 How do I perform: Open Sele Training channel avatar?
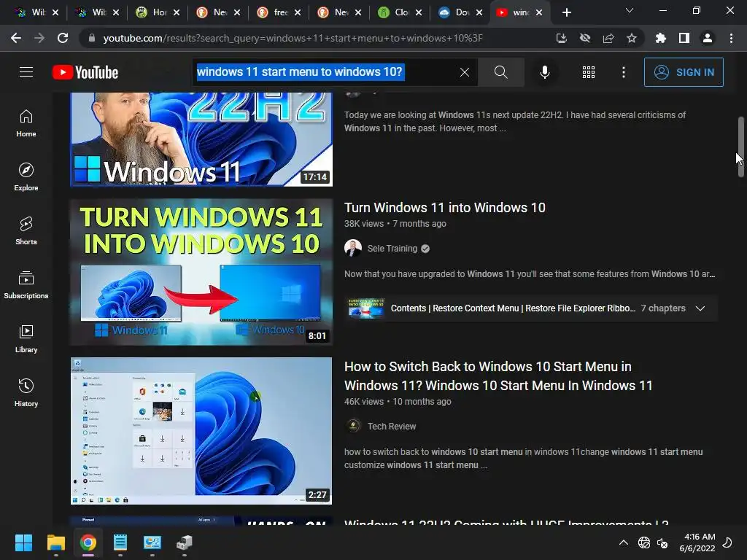353,248
